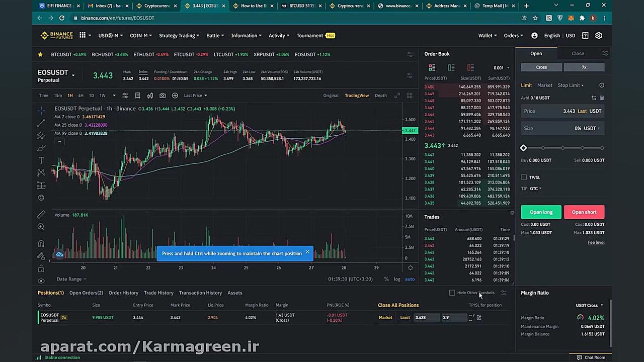The image size is (644, 362).
Task: Switch chart view to Depth
Action: point(381,96)
